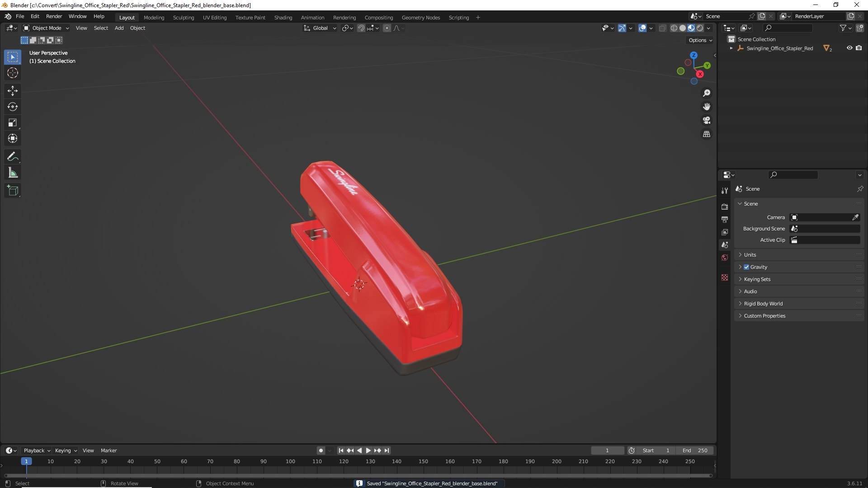
Task: Select the Move tool
Action: click(13, 91)
